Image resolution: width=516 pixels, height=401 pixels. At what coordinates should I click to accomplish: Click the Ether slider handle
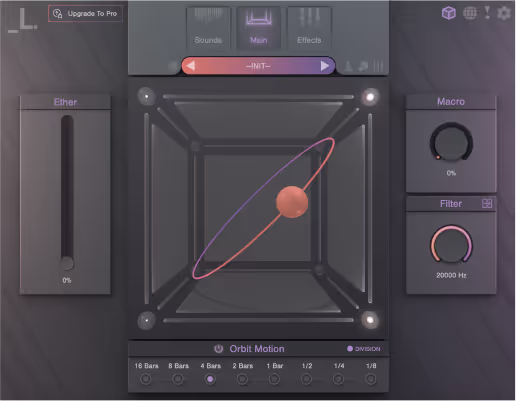(x=67, y=263)
